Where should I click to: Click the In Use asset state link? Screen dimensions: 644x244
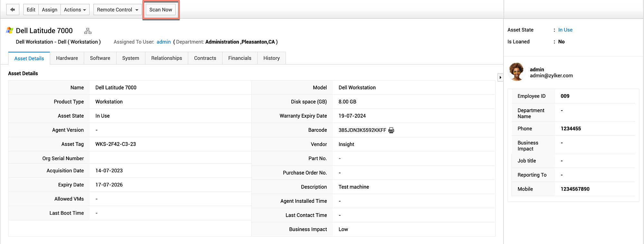tap(565, 30)
